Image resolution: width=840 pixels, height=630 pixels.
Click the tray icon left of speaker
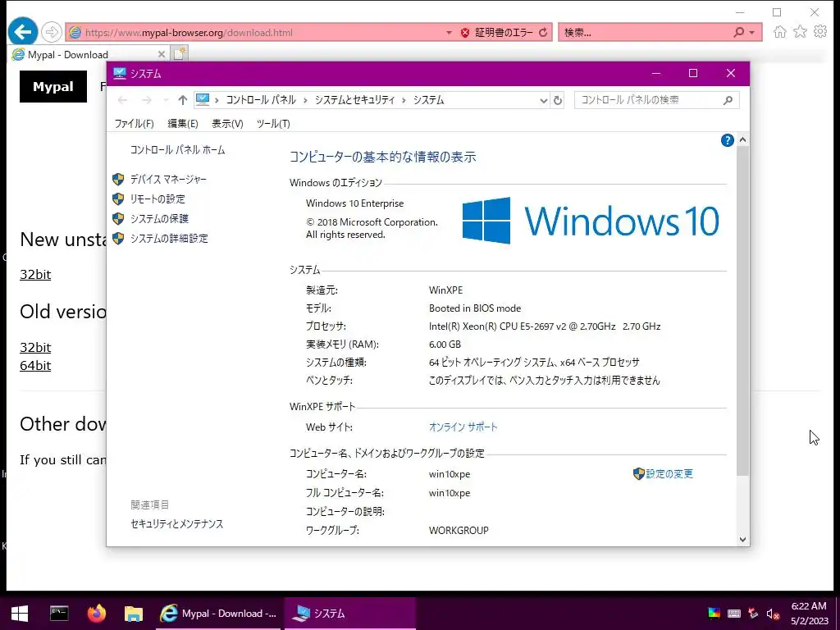tap(753, 614)
